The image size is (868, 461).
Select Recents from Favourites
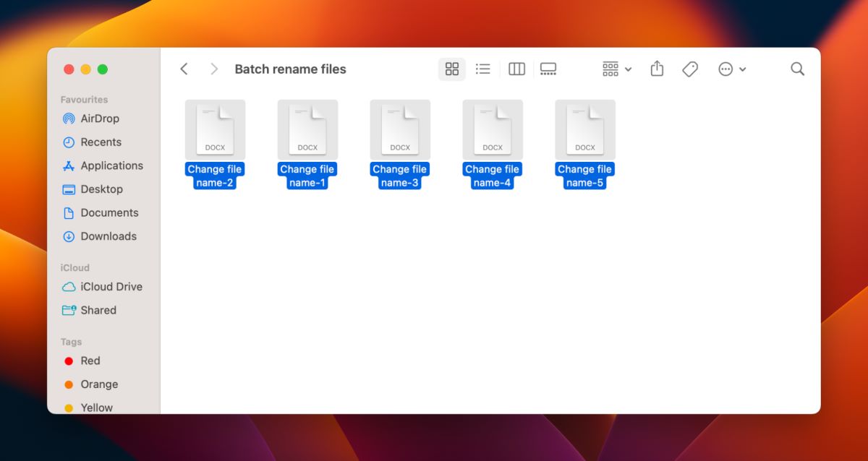click(x=99, y=142)
